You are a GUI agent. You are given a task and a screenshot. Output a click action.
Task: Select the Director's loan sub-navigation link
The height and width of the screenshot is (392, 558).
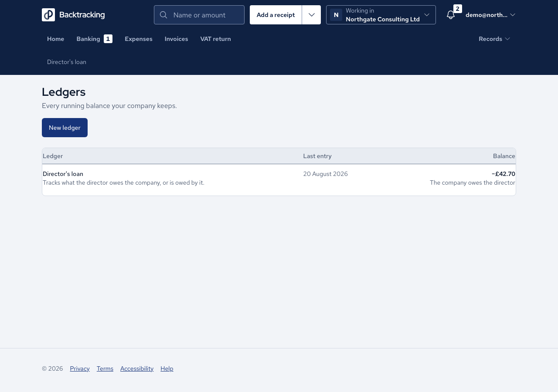click(67, 62)
